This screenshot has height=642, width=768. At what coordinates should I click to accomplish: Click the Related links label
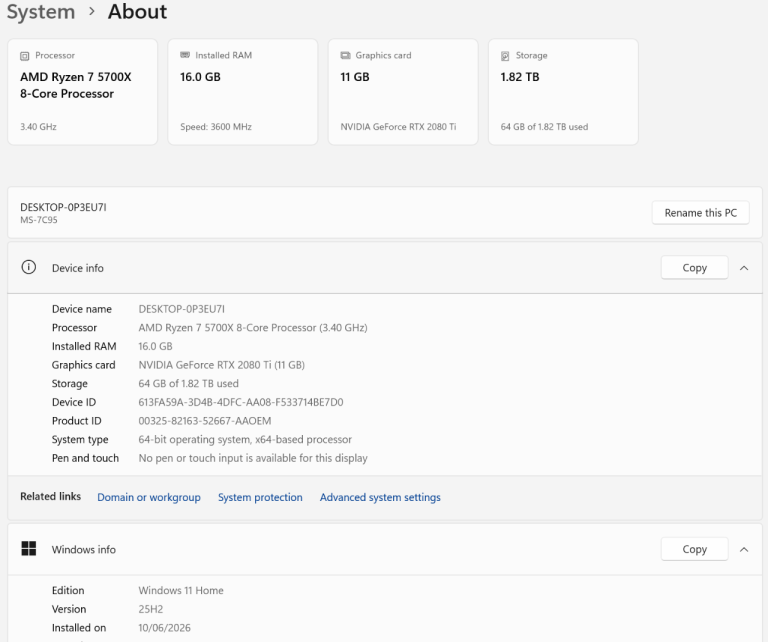click(x=50, y=496)
